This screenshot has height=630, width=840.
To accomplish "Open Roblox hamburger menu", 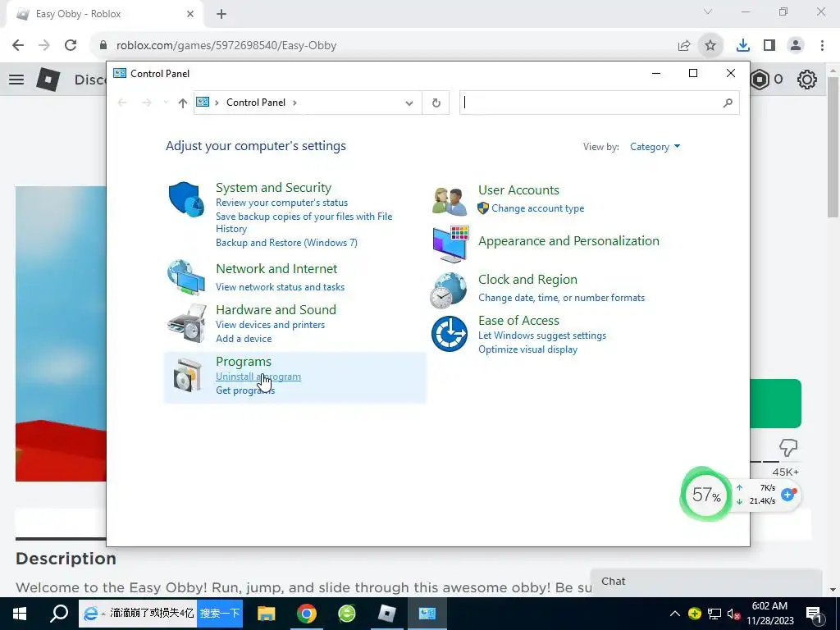I will coord(16,80).
